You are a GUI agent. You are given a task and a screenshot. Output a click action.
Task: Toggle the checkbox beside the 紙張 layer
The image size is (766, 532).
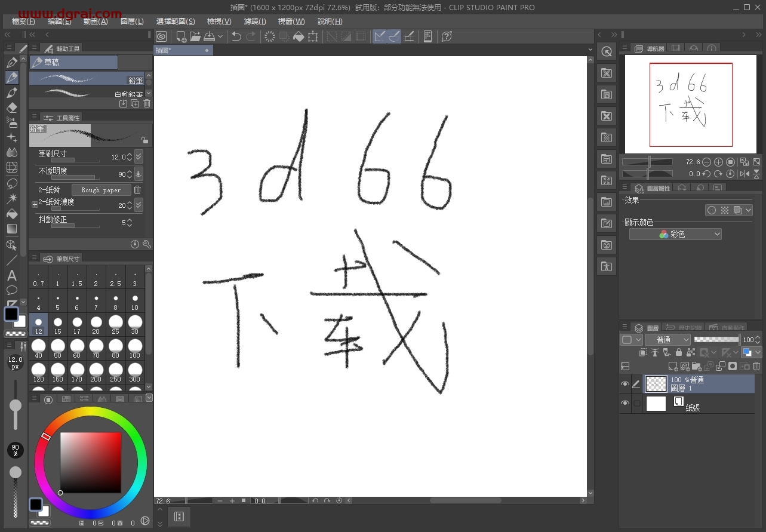[637, 404]
